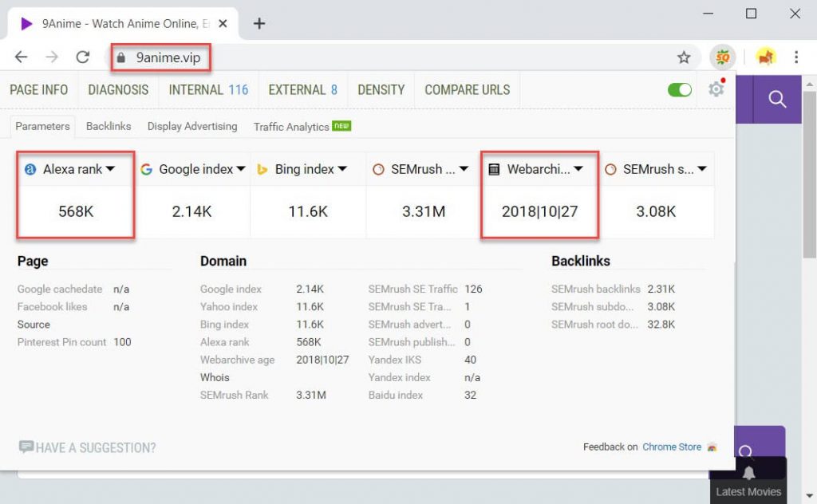Click the 2018|10|27 Webarchive value box

(539, 211)
